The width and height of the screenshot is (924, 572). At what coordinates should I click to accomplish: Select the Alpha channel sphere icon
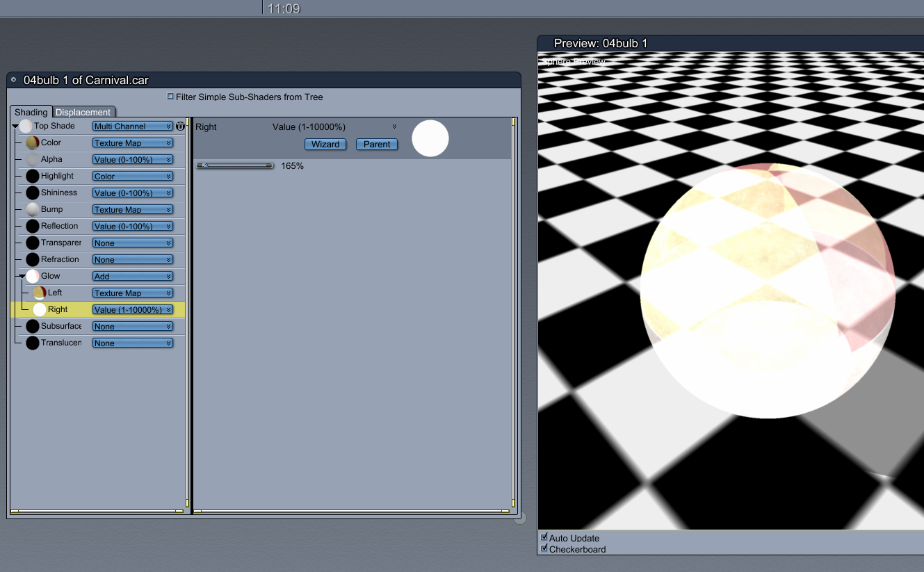coord(33,160)
